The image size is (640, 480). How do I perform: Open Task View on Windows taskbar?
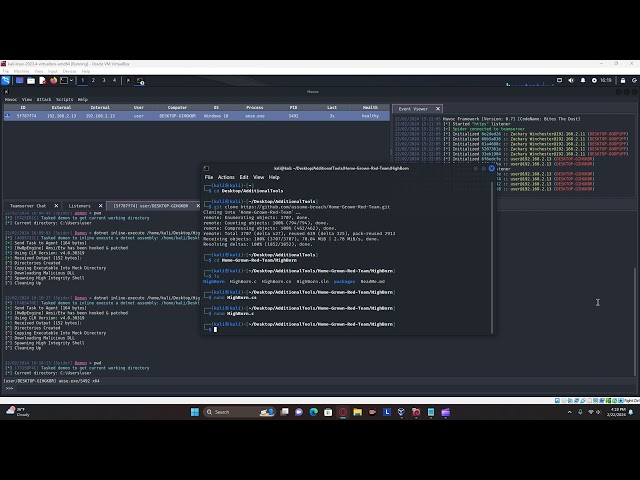[284, 412]
